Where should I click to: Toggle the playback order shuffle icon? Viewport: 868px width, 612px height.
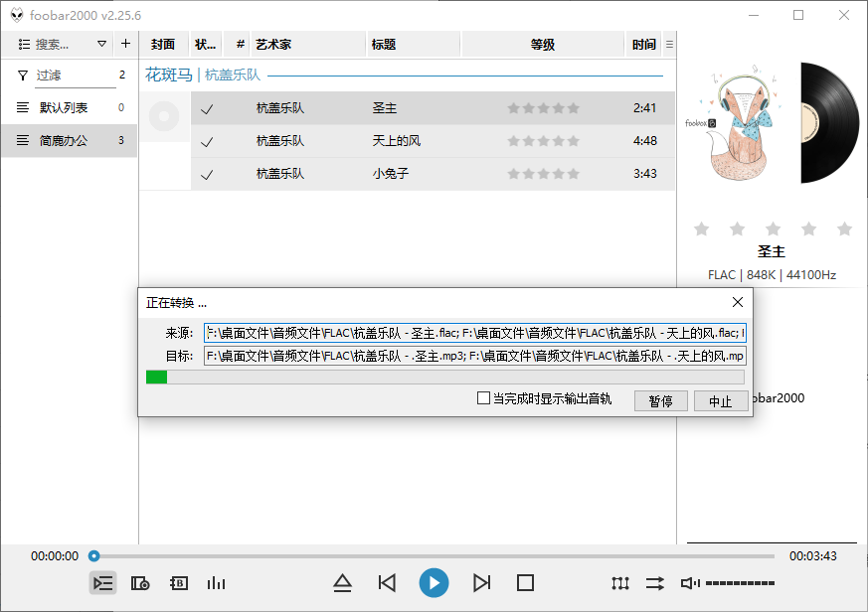coord(654,583)
